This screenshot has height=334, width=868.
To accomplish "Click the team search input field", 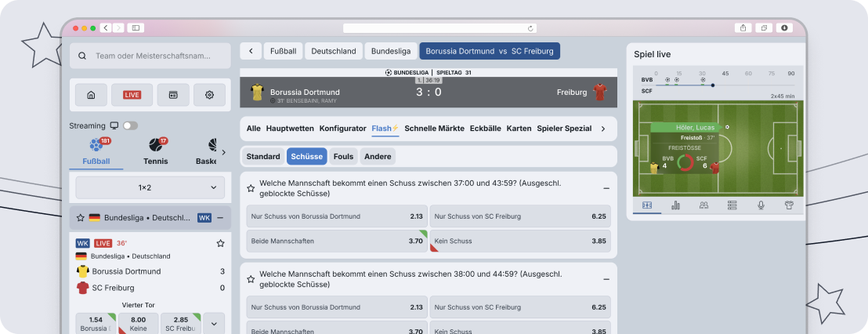I will point(150,56).
